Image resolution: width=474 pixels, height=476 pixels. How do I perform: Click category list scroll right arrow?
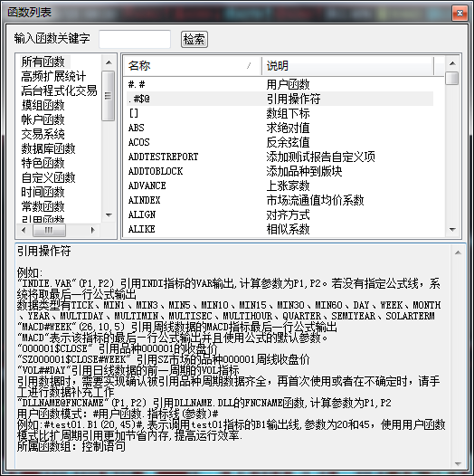point(93,231)
